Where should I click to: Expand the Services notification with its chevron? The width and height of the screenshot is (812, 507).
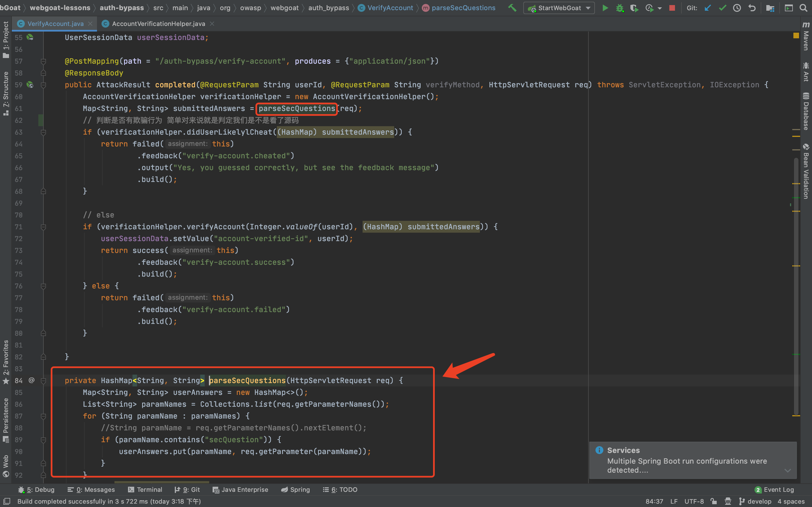(787, 470)
